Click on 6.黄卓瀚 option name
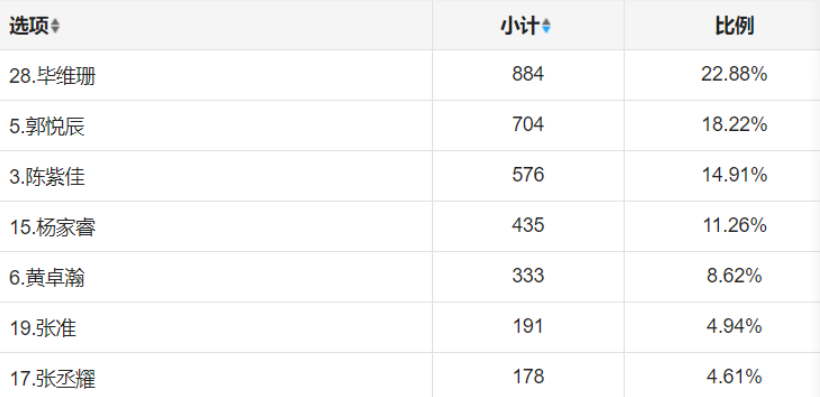 (47, 278)
